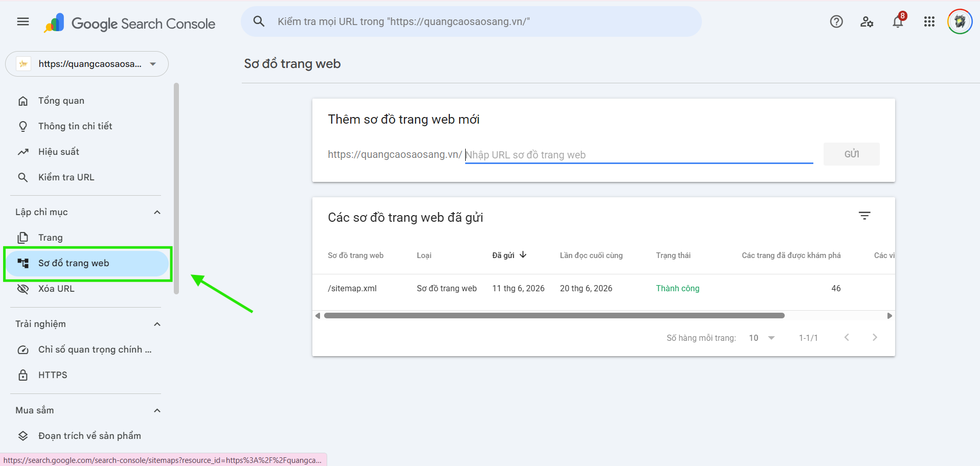Open the Google apps grid

click(x=929, y=21)
